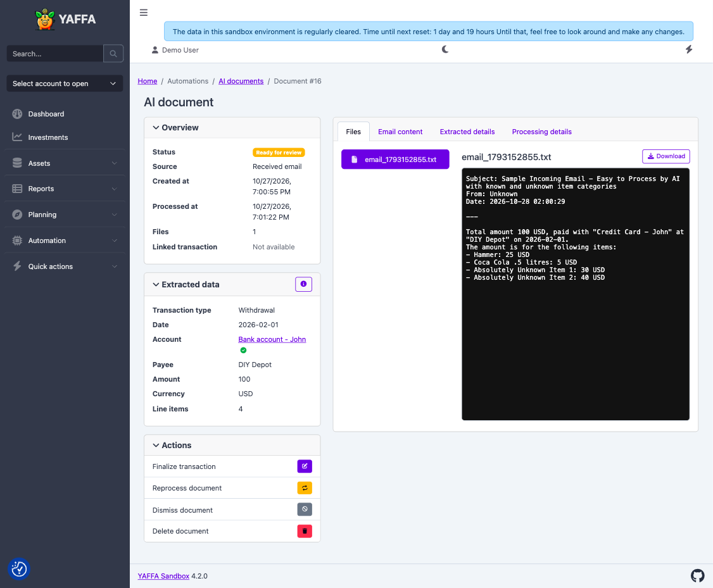Collapse the Actions panel
The height and width of the screenshot is (588, 713).
click(172, 446)
